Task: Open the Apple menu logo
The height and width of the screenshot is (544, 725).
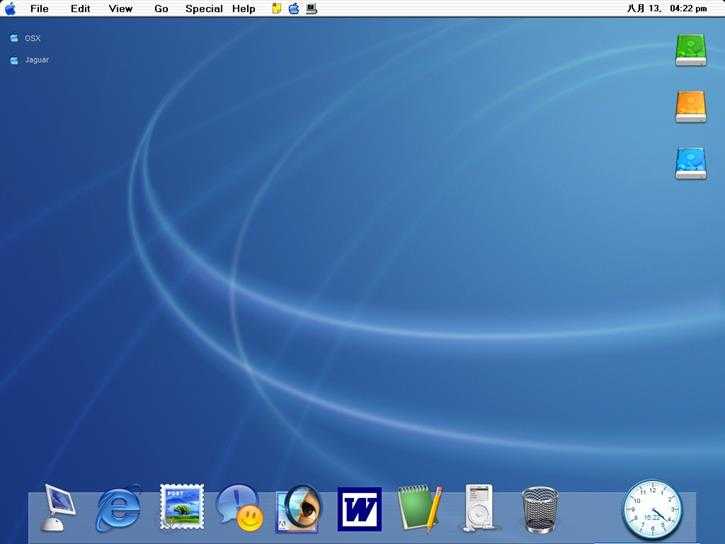Action: tap(10, 8)
